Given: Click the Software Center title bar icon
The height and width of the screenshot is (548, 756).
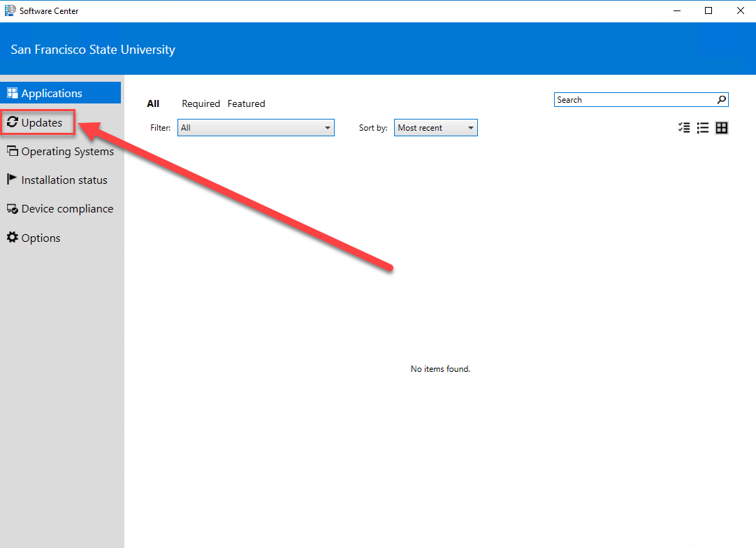Looking at the screenshot, I should pos(10,10).
